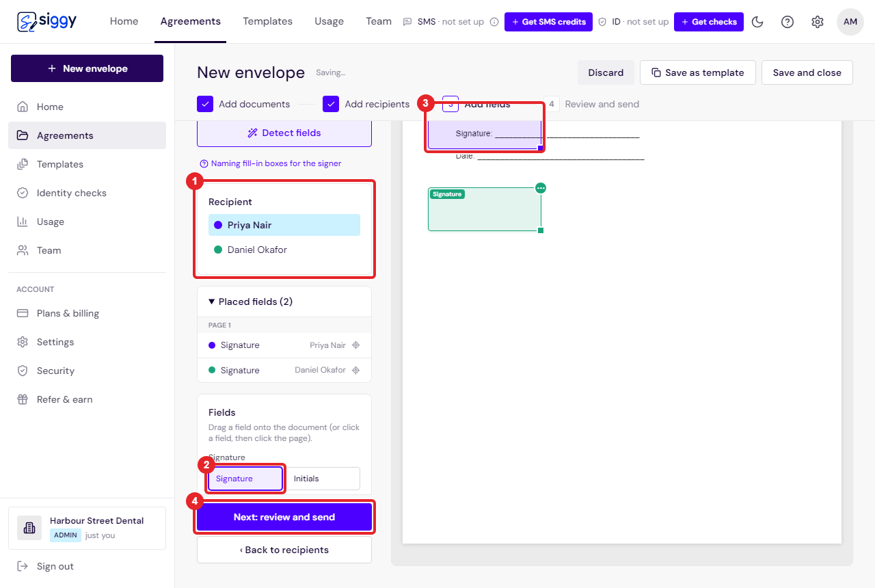Image resolution: width=875 pixels, height=588 pixels.
Task: Open Security in account section
Action: pyautogui.click(x=87, y=371)
